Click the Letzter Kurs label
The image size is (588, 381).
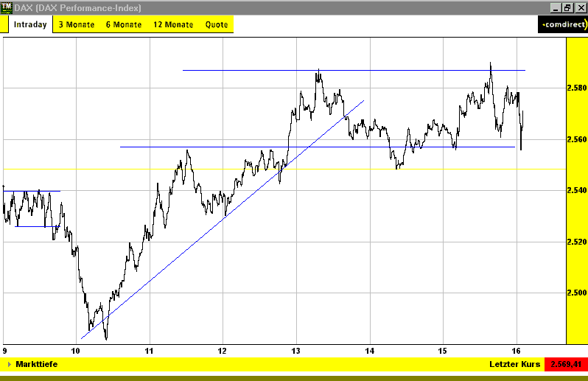point(514,364)
